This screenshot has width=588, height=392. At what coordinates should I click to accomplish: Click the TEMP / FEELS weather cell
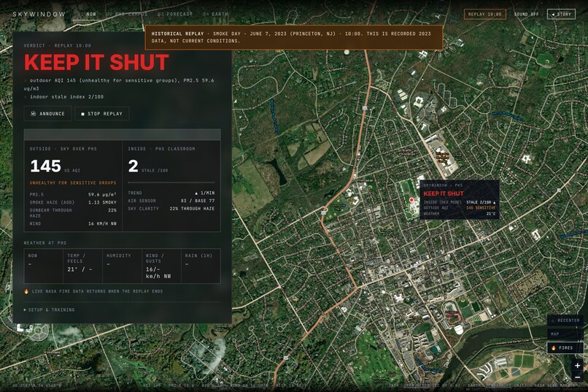coord(83,266)
